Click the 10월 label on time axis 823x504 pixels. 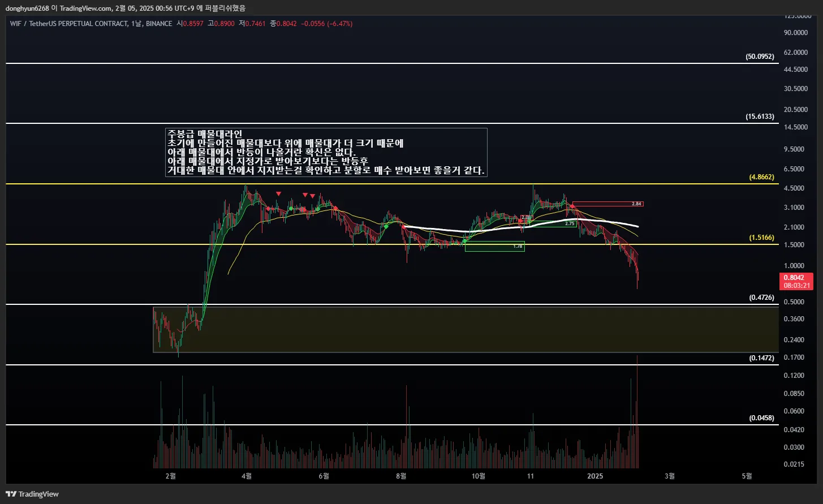click(x=479, y=476)
